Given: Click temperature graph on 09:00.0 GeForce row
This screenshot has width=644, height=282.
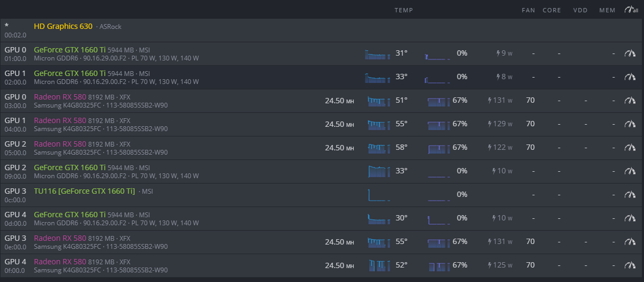Looking at the screenshot, I should [x=379, y=171].
